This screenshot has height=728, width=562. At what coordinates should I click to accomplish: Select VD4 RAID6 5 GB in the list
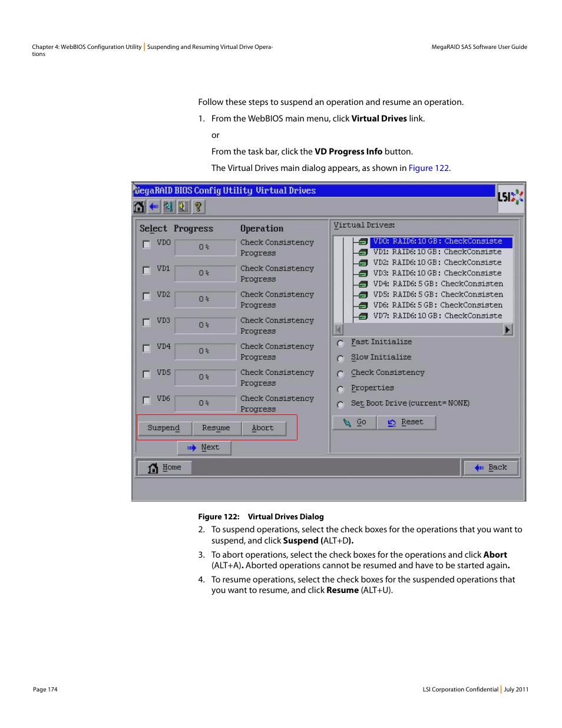(438, 284)
